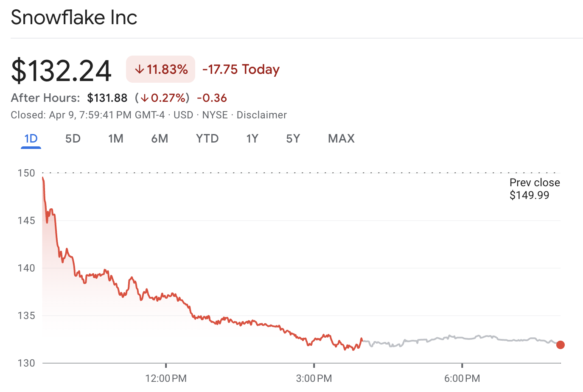Click the Snowflake Inc title
Viewport: 583px width, 392px height.
[x=74, y=18]
